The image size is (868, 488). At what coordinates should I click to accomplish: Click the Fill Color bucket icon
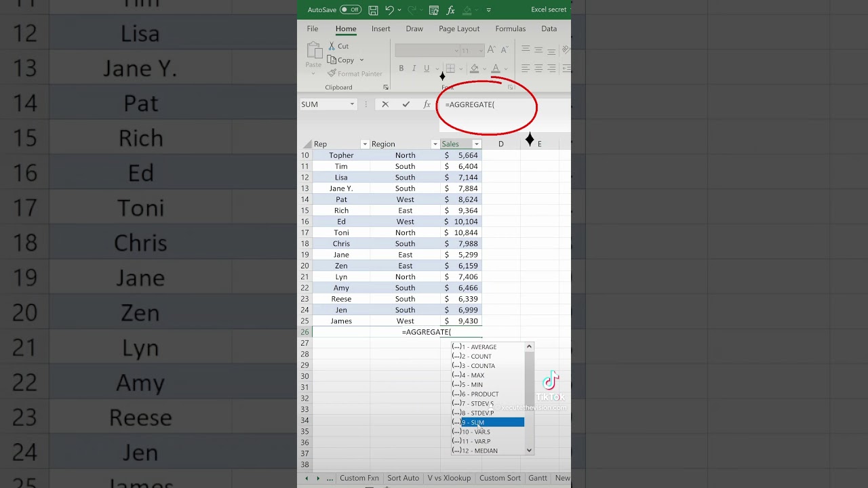[x=475, y=68]
